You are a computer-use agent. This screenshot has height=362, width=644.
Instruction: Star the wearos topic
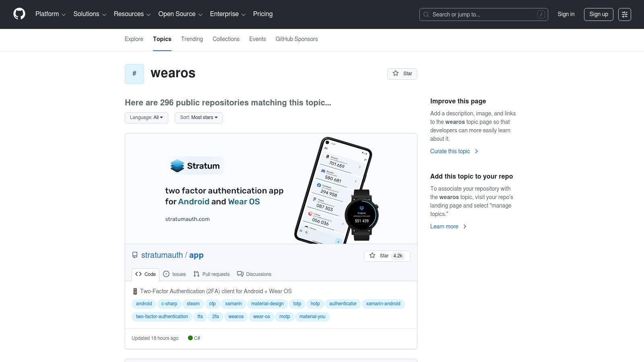(x=402, y=74)
